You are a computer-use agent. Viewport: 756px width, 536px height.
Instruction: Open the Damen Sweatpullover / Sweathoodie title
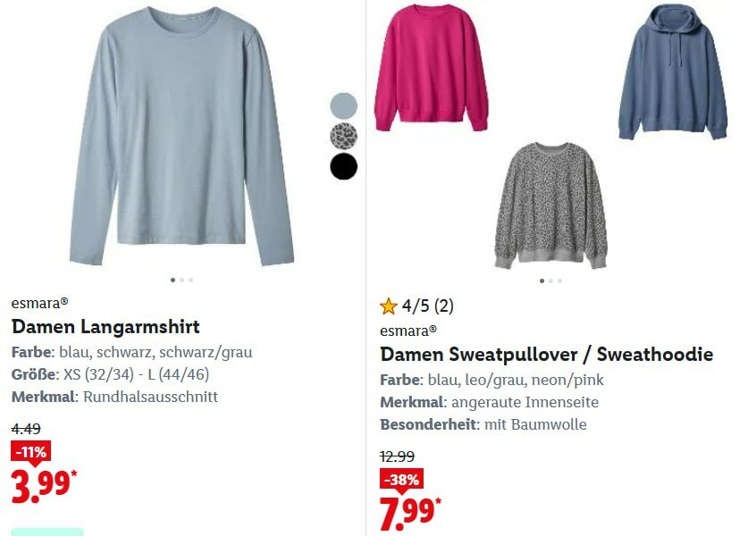546,355
